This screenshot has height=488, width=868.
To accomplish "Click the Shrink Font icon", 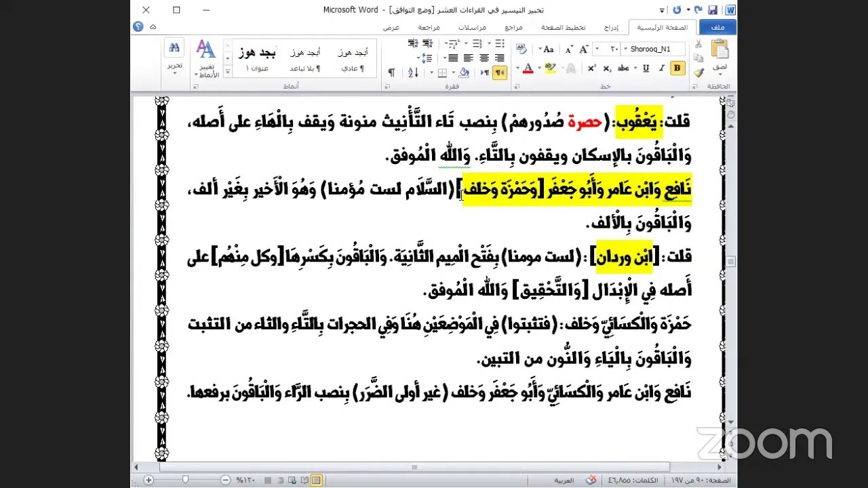I will coord(570,49).
